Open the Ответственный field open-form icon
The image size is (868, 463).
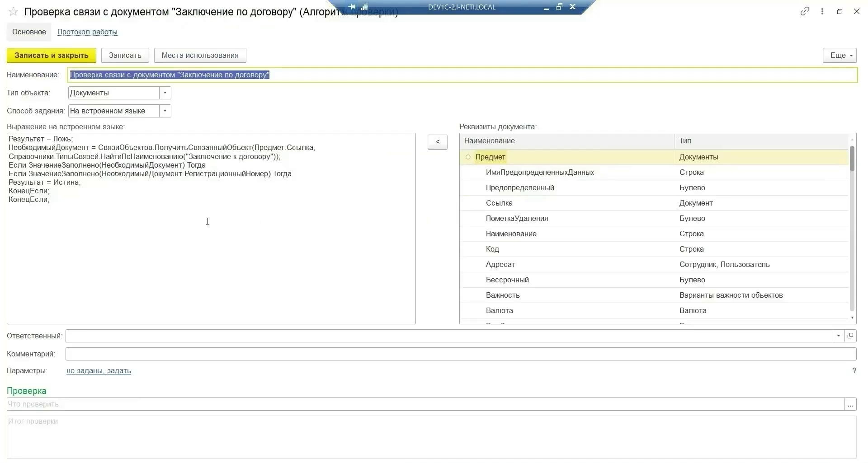click(850, 336)
